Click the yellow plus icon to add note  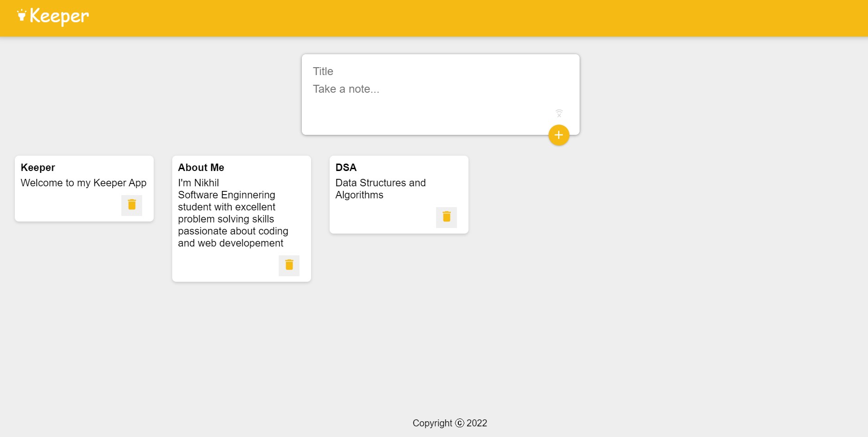pyautogui.click(x=559, y=135)
